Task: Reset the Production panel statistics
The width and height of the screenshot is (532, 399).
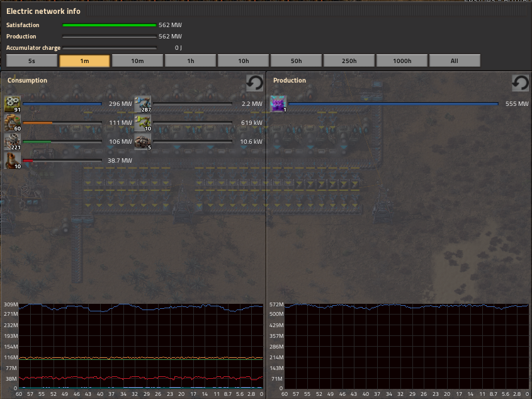Action: tap(520, 83)
